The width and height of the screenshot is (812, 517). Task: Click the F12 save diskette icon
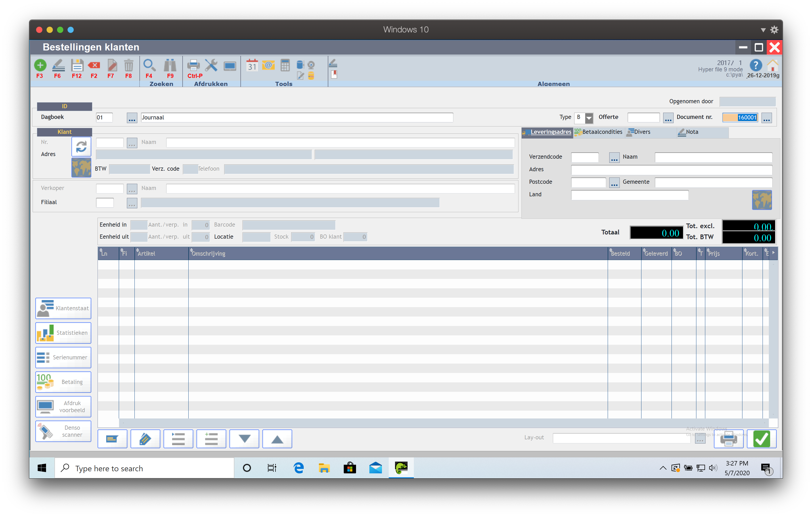pyautogui.click(x=77, y=65)
